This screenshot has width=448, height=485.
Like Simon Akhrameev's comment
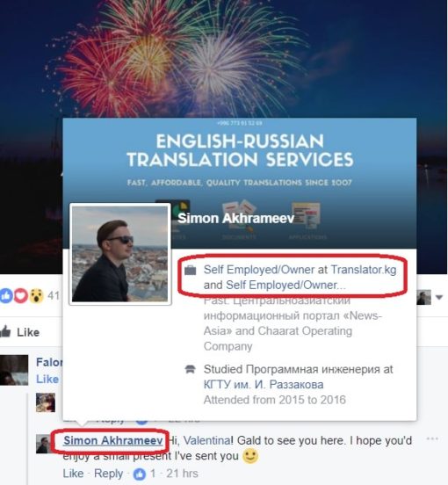click(73, 474)
